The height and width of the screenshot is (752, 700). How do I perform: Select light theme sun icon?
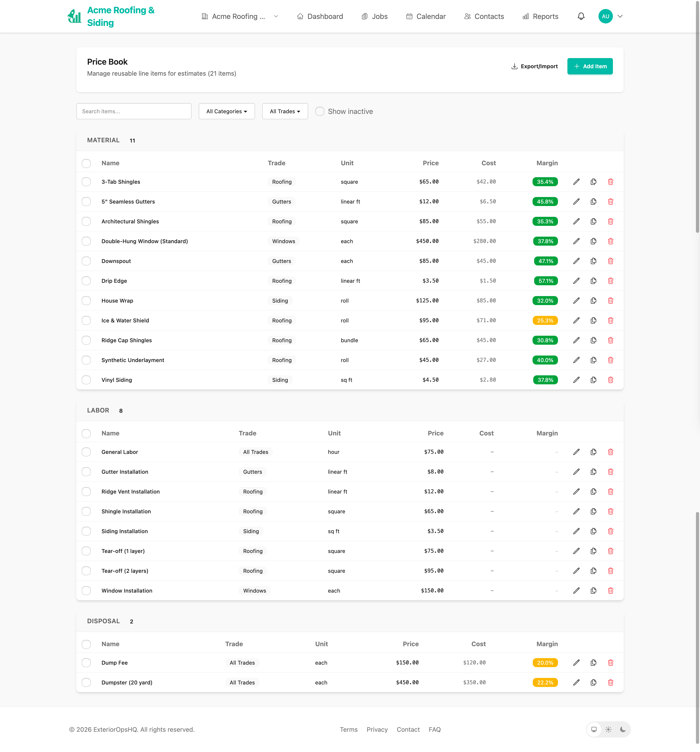tap(608, 729)
